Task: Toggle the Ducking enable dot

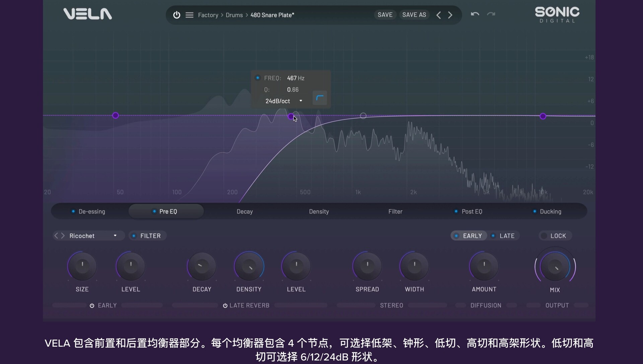Action: click(534, 211)
